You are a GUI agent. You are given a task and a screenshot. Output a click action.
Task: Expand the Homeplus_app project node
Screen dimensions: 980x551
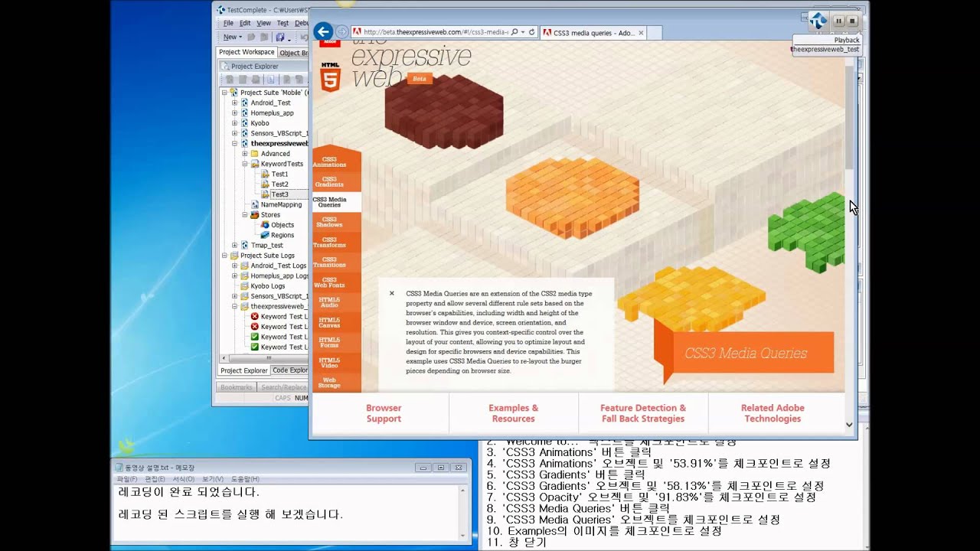pos(235,112)
